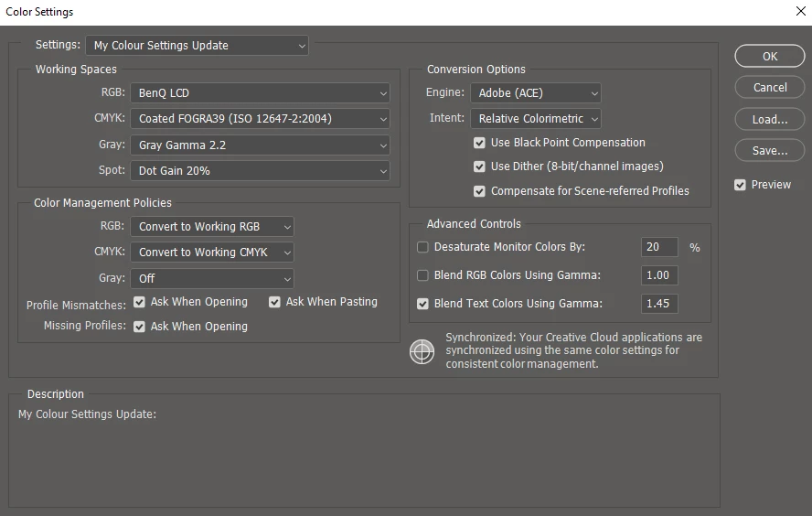
Task: Open Gray policy Off dropdown
Action: (212, 279)
